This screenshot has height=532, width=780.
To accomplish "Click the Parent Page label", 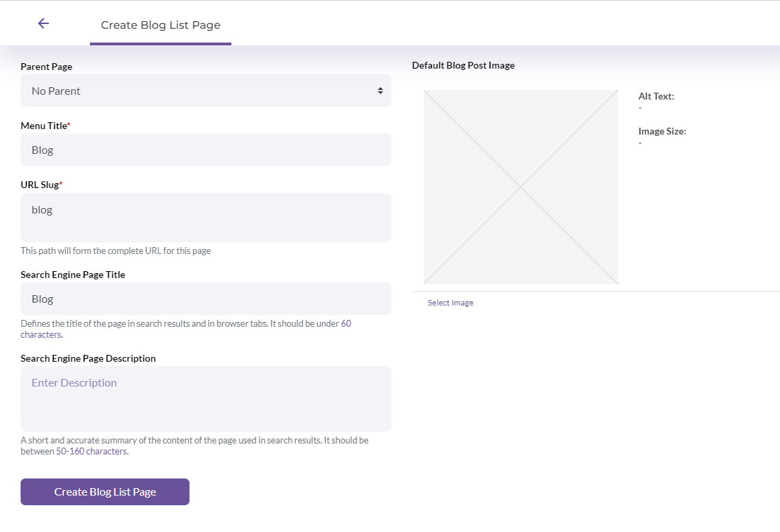I will [46, 67].
